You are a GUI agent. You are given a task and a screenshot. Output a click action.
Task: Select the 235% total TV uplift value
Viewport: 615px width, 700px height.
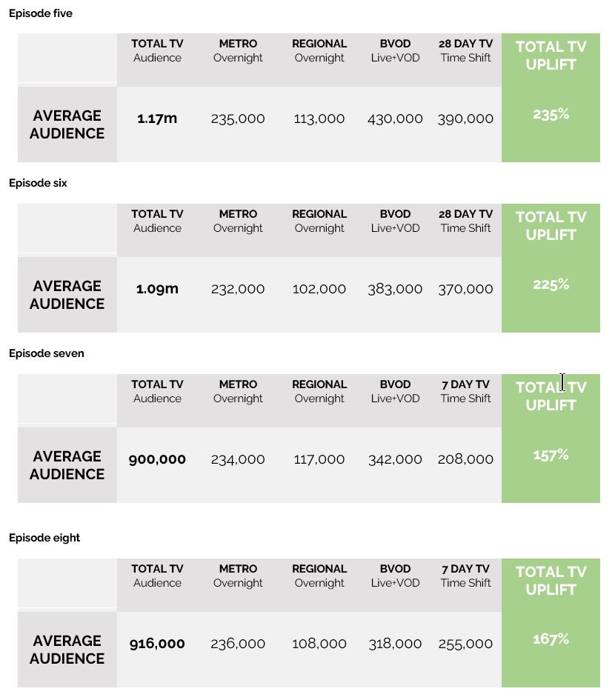[551, 114]
